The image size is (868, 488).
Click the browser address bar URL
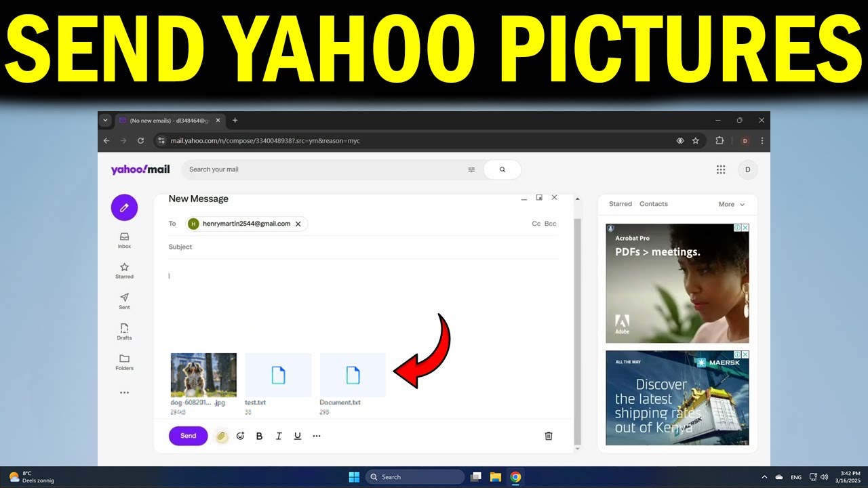coord(265,141)
